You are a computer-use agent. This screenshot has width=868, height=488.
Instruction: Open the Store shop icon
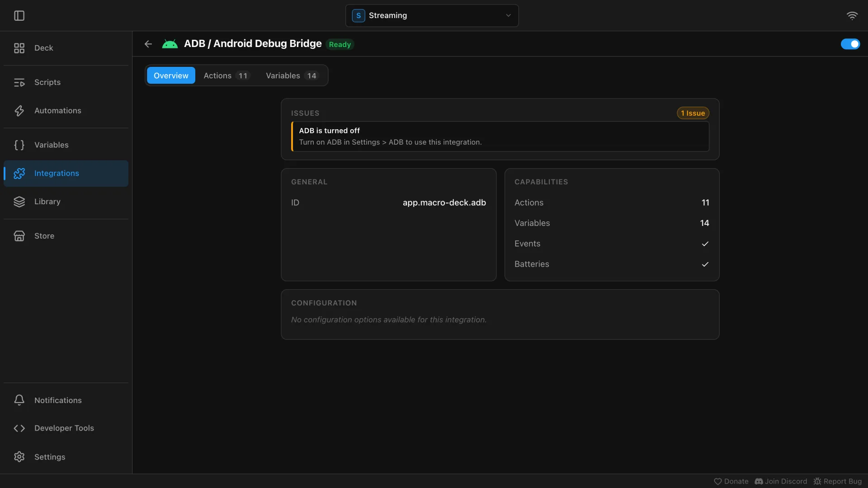19,236
